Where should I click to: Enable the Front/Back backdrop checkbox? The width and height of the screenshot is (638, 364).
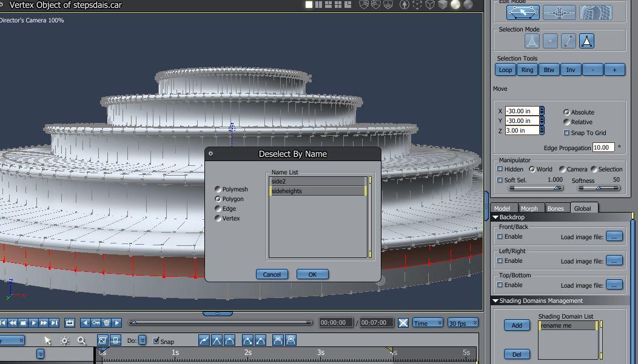tap(500, 236)
